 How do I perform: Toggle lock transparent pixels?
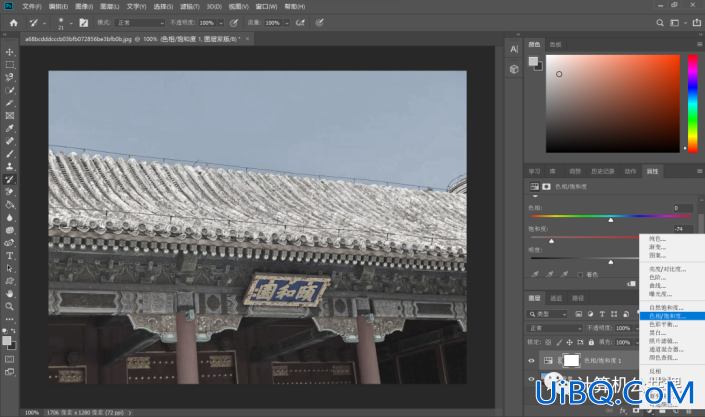click(548, 342)
